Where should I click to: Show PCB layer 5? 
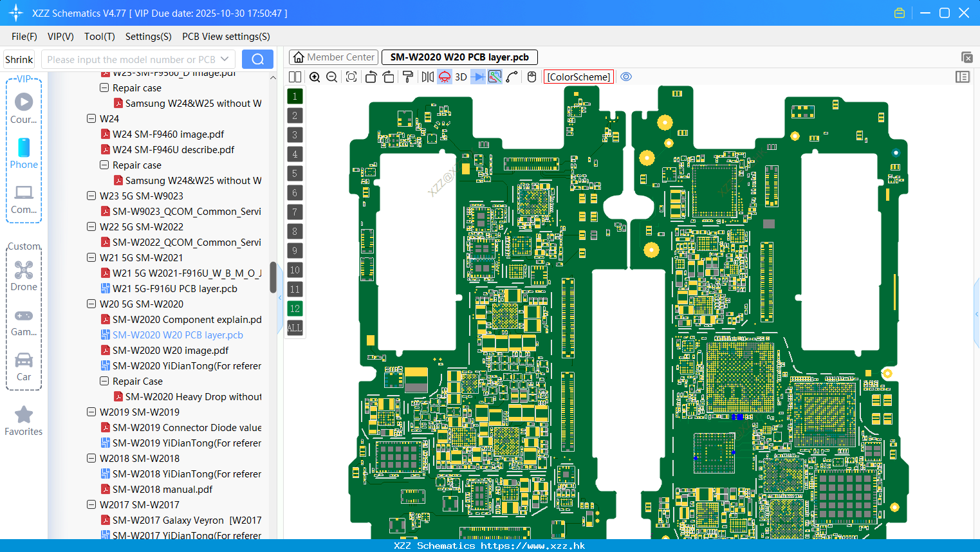295,174
